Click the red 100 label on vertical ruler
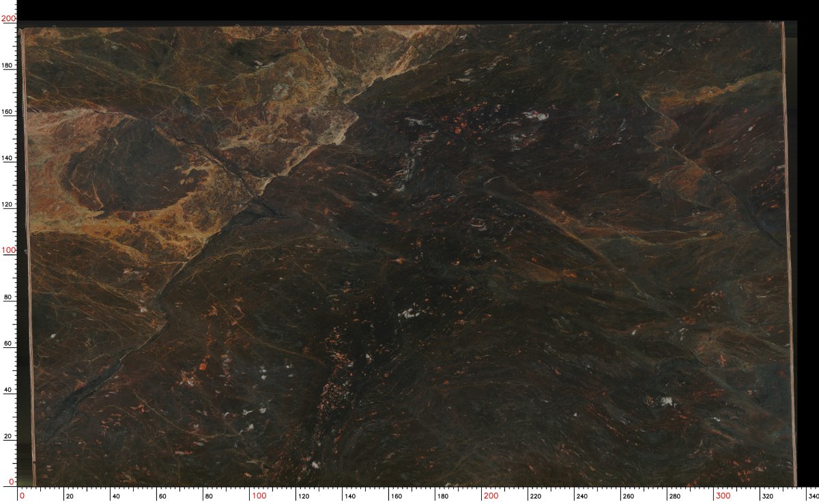This screenshot has height=504, width=819. (x=9, y=250)
